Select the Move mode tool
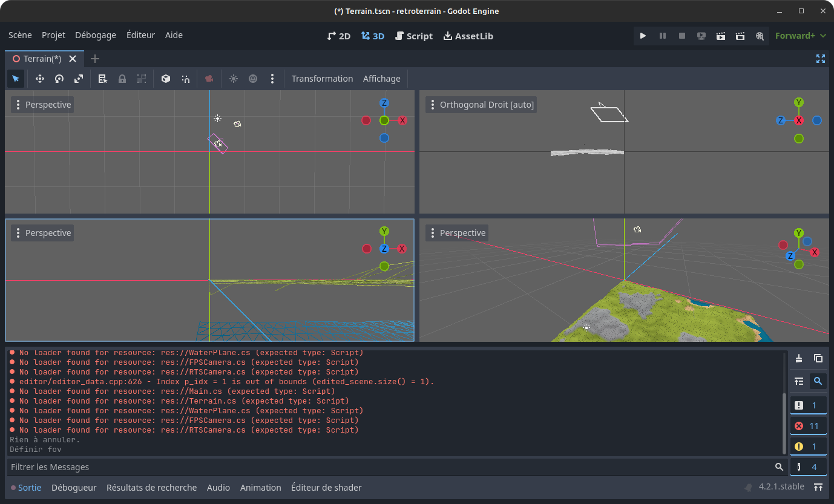Viewport: 834px width, 504px height. [40, 79]
